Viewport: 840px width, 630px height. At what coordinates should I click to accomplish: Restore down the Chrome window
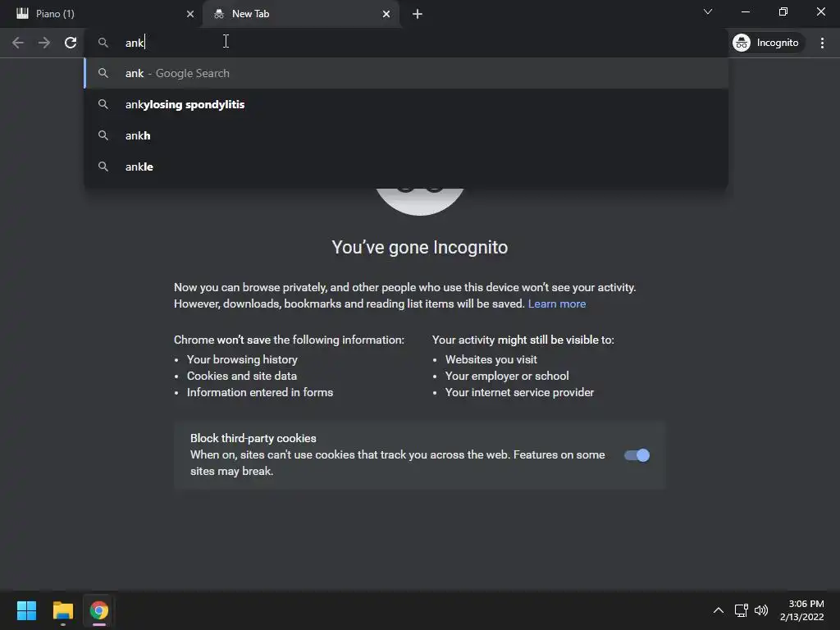coord(783,11)
